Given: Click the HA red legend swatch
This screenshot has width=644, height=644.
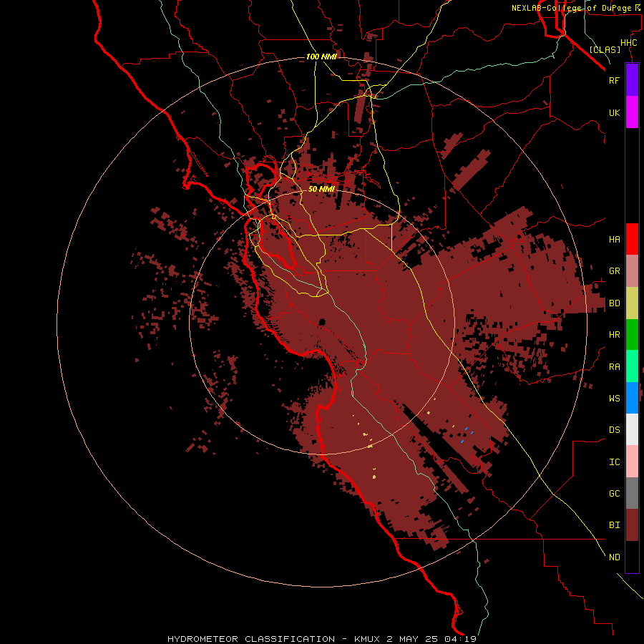Looking at the screenshot, I should [x=632, y=239].
